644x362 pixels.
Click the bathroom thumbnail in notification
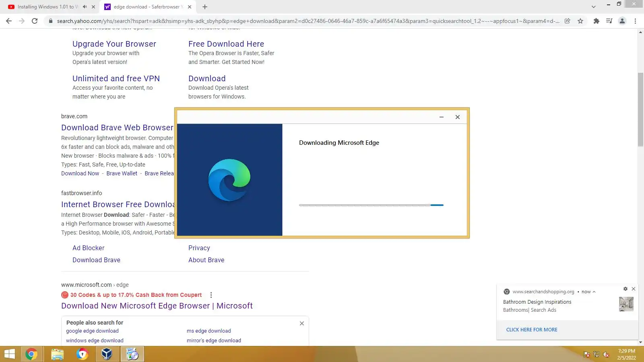point(626,304)
